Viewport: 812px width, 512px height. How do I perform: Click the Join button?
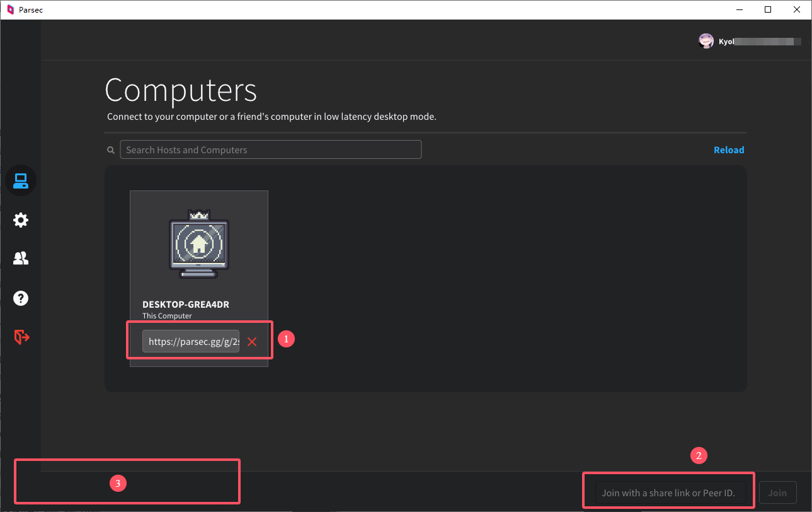[x=777, y=492]
